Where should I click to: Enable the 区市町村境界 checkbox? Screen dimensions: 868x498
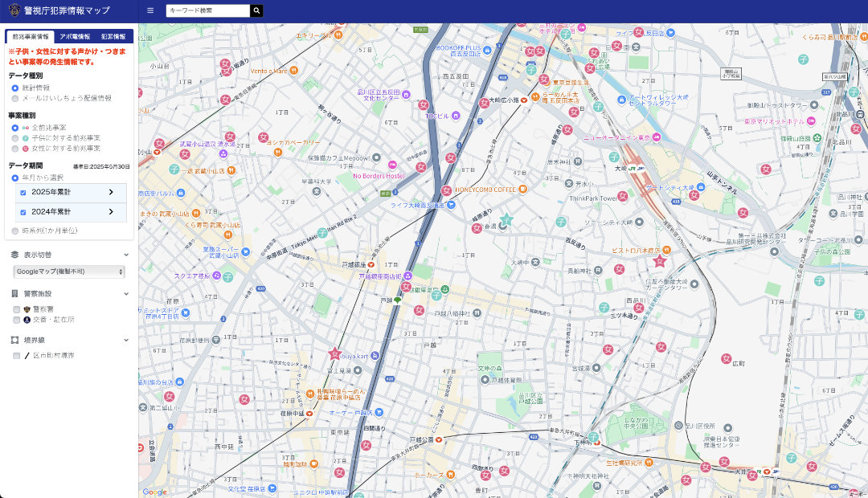(17, 356)
